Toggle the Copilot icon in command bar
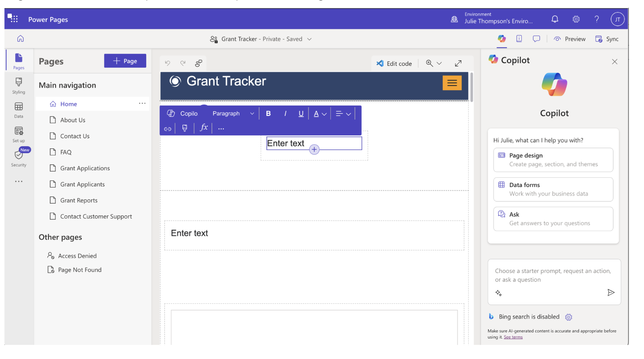The height and width of the screenshot is (359, 644). 502,39
